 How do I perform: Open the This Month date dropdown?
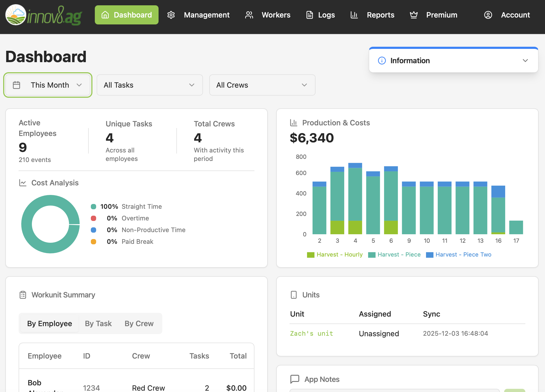[x=48, y=85]
